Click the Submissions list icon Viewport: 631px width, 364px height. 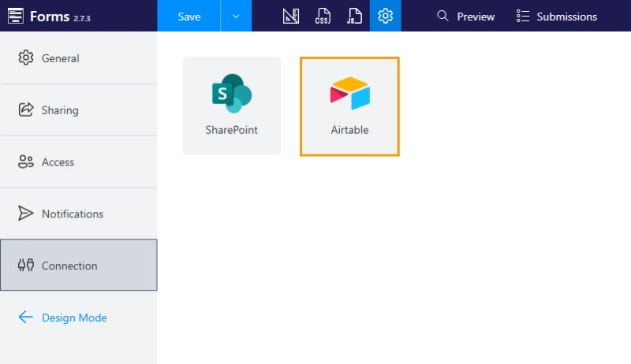pyautogui.click(x=523, y=16)
